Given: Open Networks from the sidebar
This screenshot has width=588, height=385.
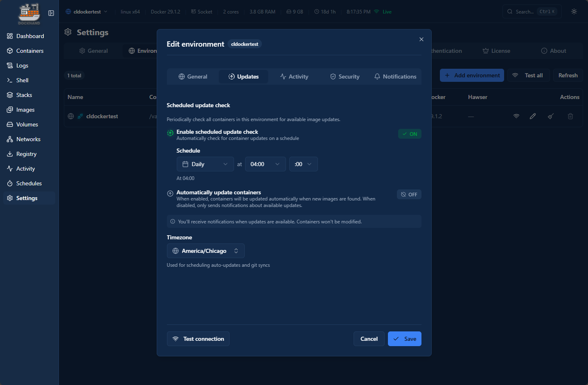Looking at the screenshot, I should pyautogui.click(x=27, y=139).
